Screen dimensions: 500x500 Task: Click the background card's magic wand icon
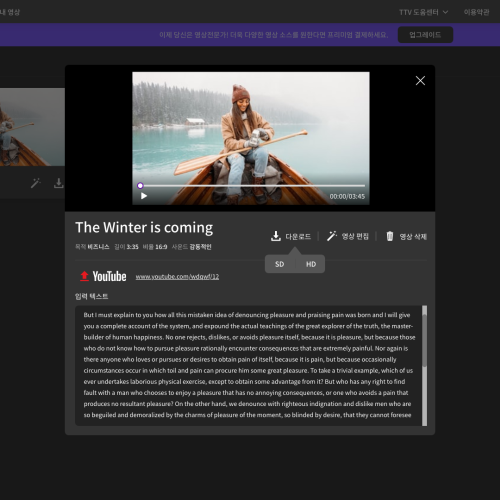(36, 183)
